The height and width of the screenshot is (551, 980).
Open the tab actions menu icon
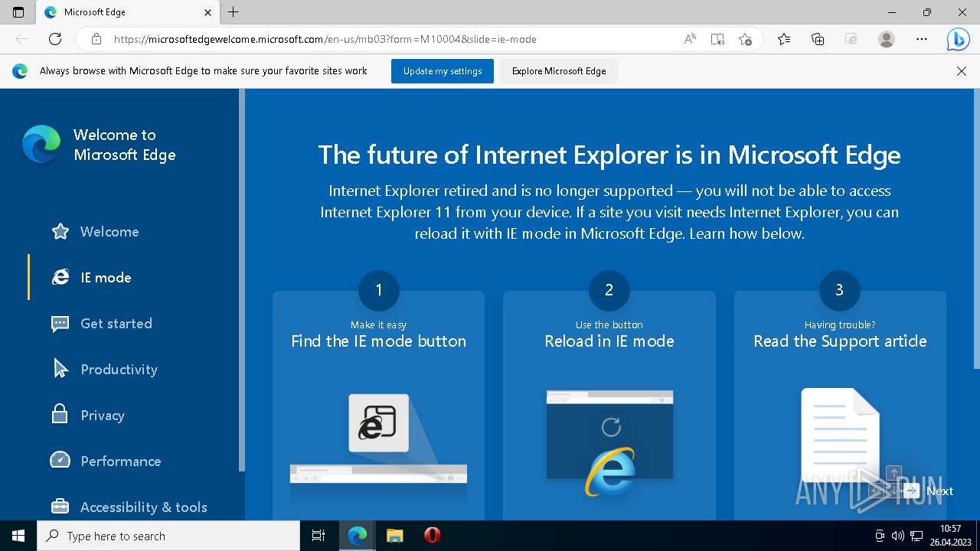point(18,12)
